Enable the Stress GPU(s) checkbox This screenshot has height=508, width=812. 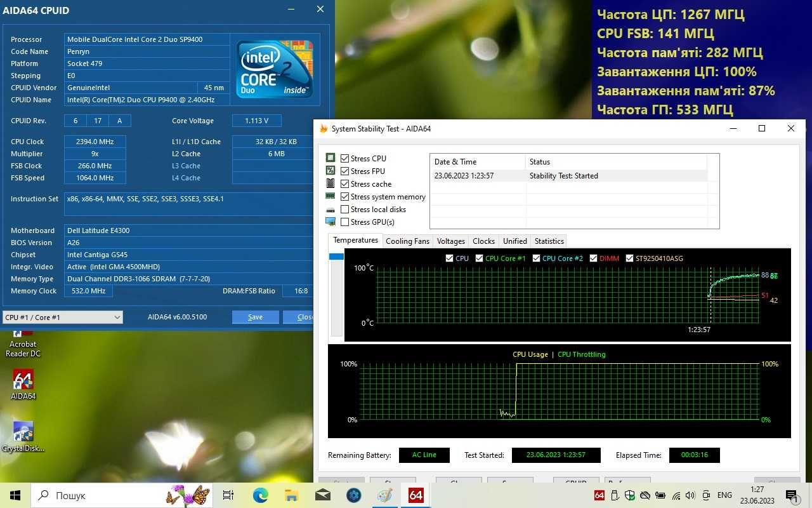344,222
